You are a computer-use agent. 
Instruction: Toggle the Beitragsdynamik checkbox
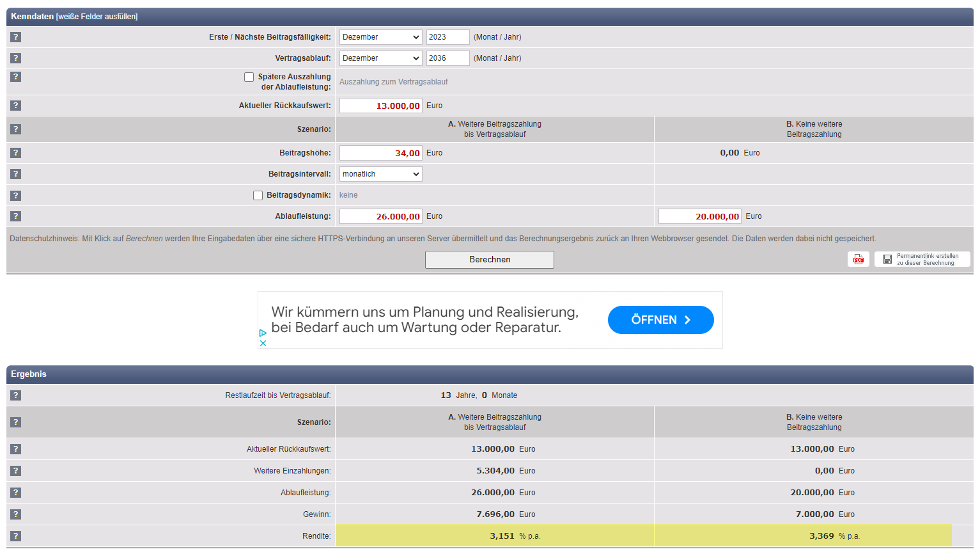(258, 196)
